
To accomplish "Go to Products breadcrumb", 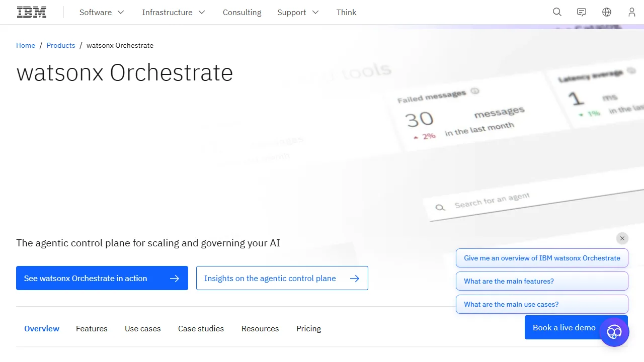I will (61, 45).
